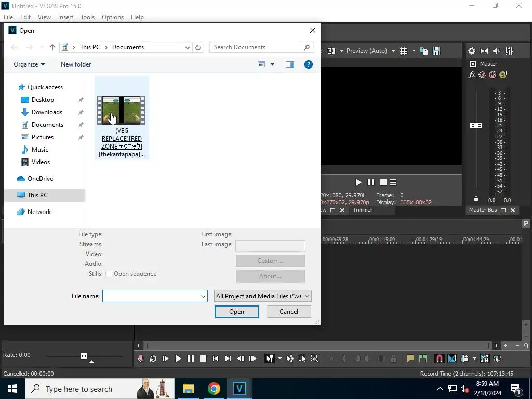
Task: Switch to the Trimmer tab
Action: [x=362, y=210]
